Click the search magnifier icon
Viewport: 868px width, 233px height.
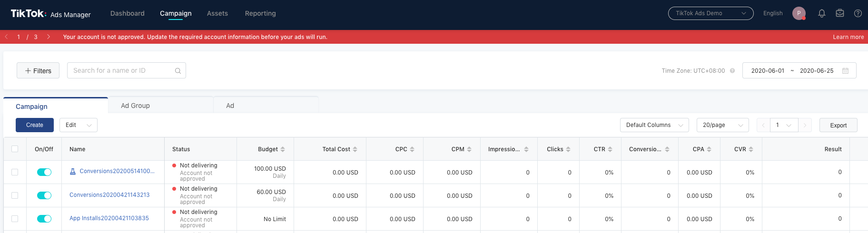(x=178, y=71)
